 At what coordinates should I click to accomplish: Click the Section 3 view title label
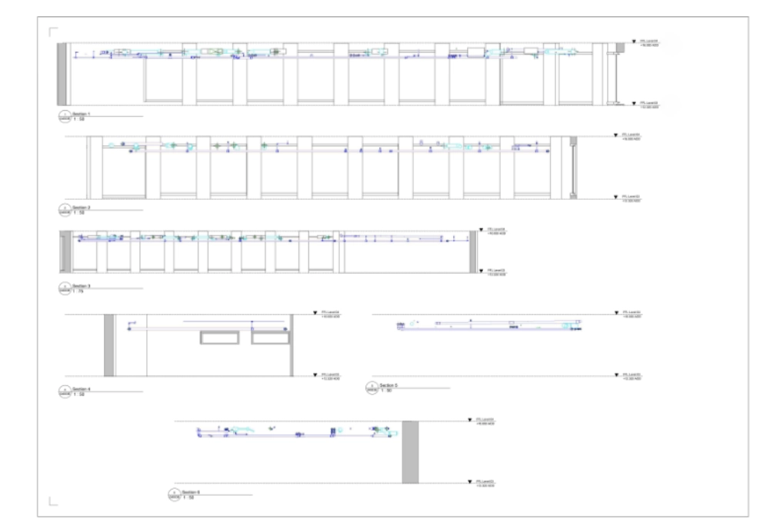(x=82, y=285)
